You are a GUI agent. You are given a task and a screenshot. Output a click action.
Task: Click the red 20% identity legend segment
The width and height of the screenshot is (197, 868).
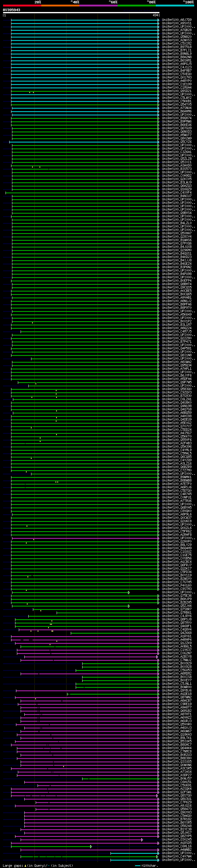tap(22, 6)
